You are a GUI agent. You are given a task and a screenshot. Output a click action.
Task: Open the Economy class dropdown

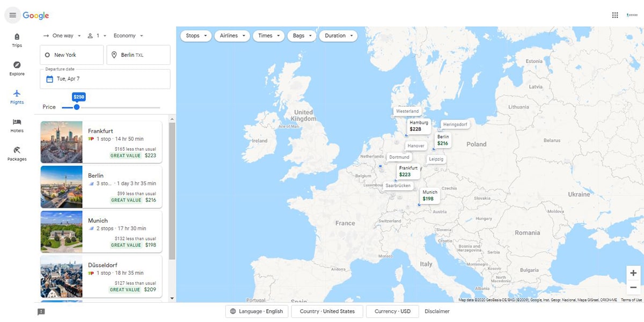(x=128, y=35)
